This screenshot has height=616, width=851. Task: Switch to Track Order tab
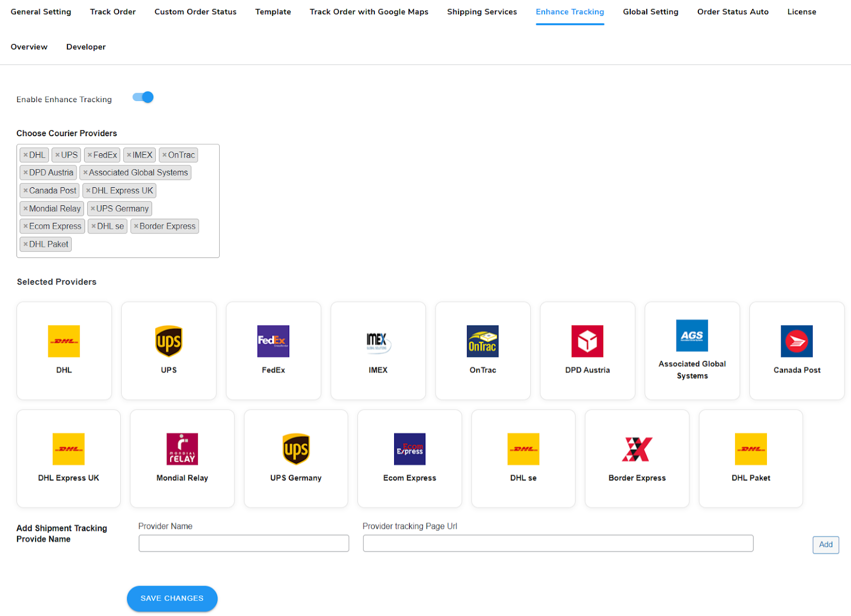pyautogui.click(x=113, y=12)
